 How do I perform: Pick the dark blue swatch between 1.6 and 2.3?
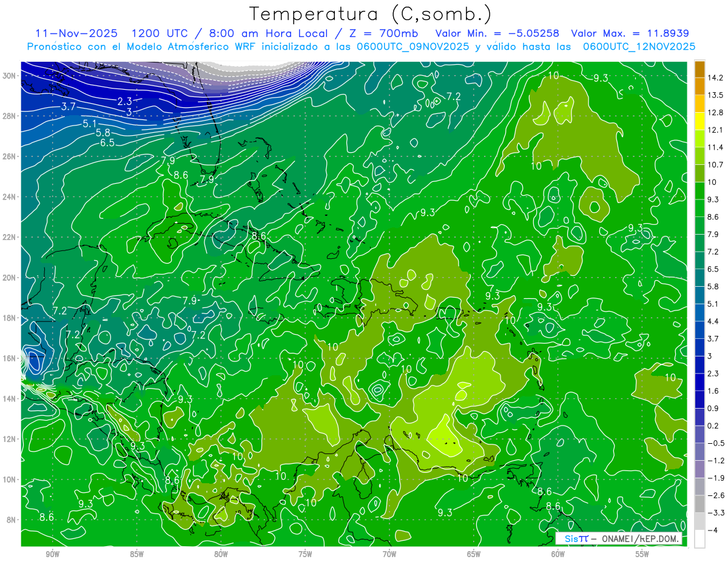[x=699, y=382]
